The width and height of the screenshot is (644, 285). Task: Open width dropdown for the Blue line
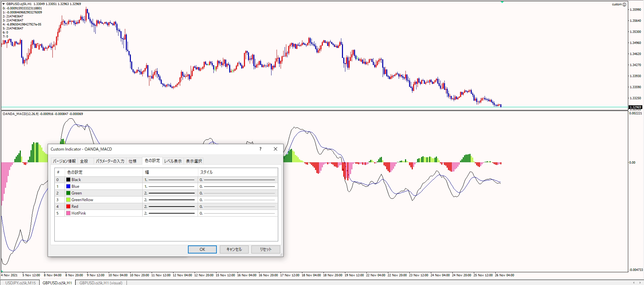[170, 186]
